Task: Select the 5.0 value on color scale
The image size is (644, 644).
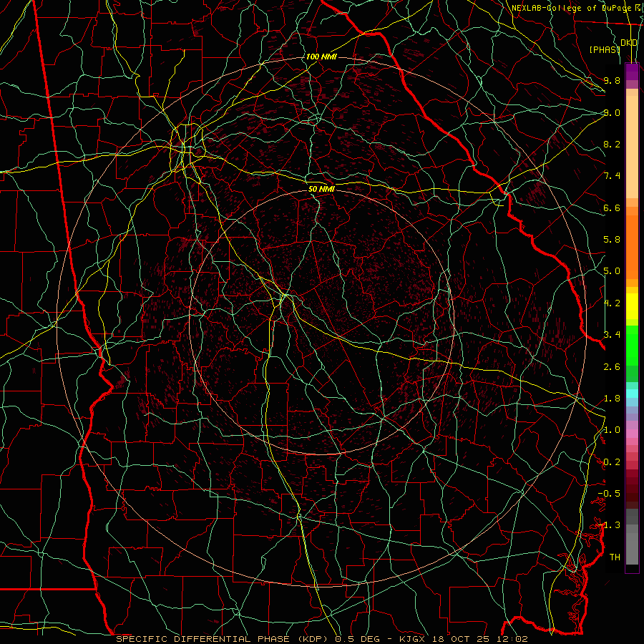Action: [612, 271]
